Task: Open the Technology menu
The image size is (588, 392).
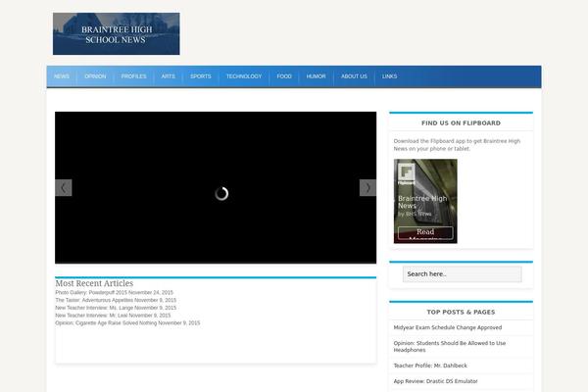Action: 244,76
